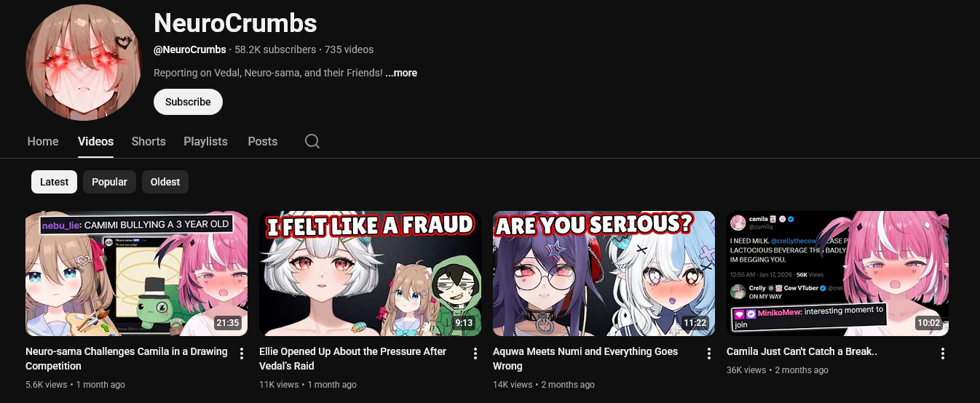Viewport: 980px width, 403px height.
Task: Open the NeuroCrumbs channel avatar
Action: coord(82,63)
